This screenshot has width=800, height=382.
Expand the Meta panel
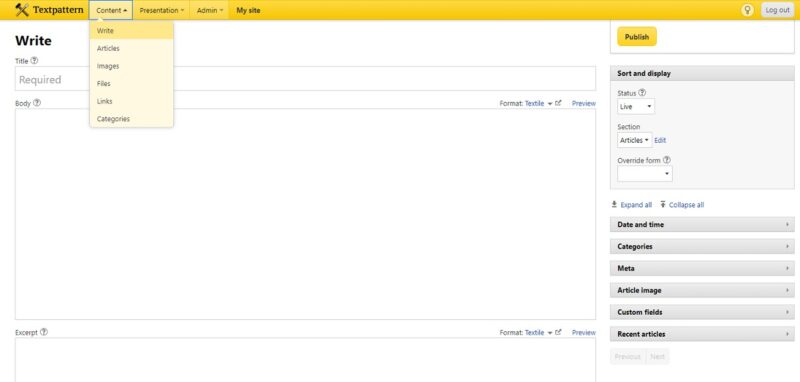pos(702,268)
